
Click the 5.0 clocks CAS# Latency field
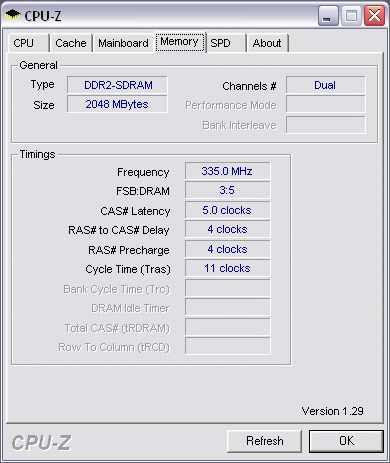228,210
